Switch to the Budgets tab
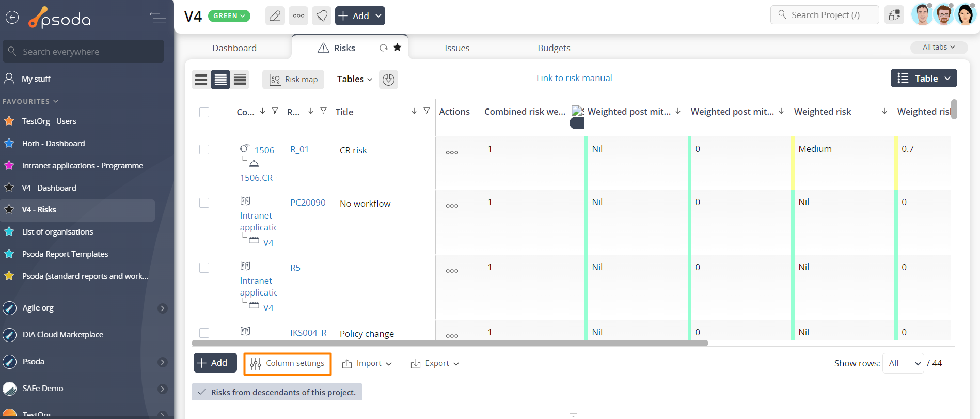The width and height of the screenshot is (980, 419). [554, 48]
